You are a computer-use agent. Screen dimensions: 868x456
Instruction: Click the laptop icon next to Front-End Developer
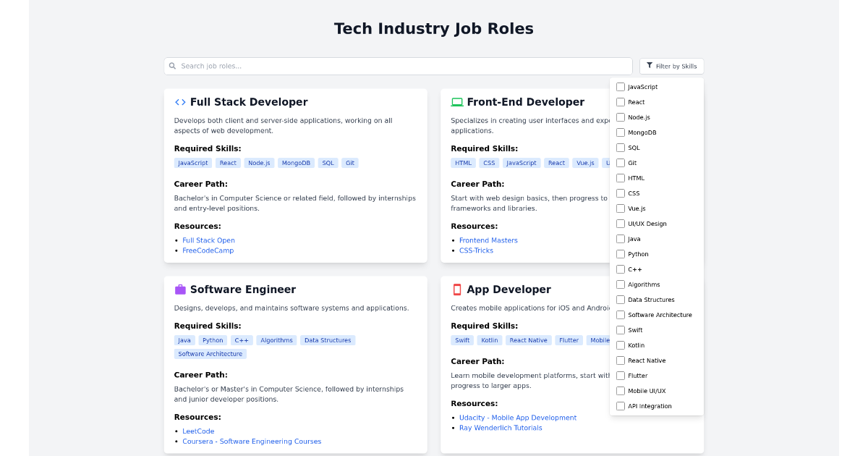(458, 101)
